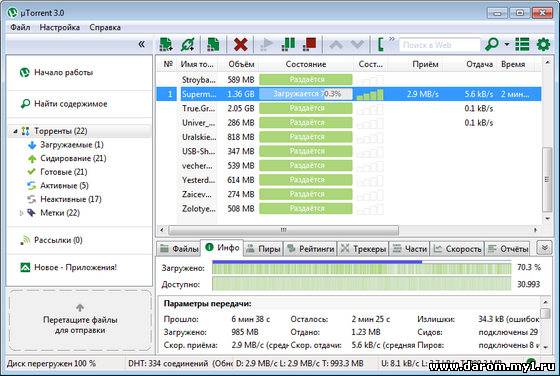
Task: Open the Файл menu
Action: (20, 27)
